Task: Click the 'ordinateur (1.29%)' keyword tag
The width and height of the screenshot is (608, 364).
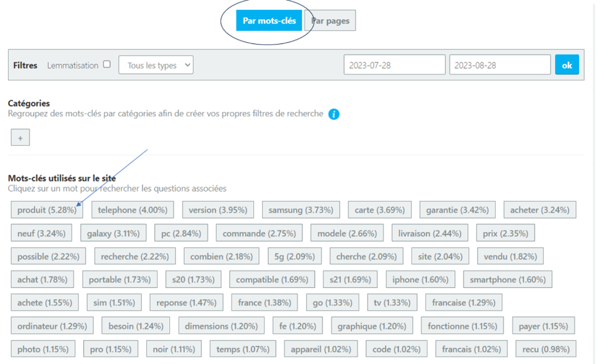Action: click(x=52, y=326)
